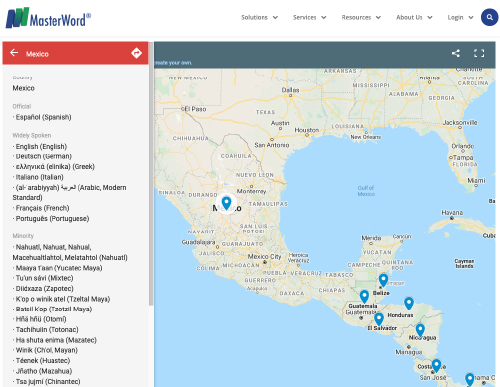Open the Login menu
The height and width of the screenshot is (387, 500).
click(x=460, y=17)
